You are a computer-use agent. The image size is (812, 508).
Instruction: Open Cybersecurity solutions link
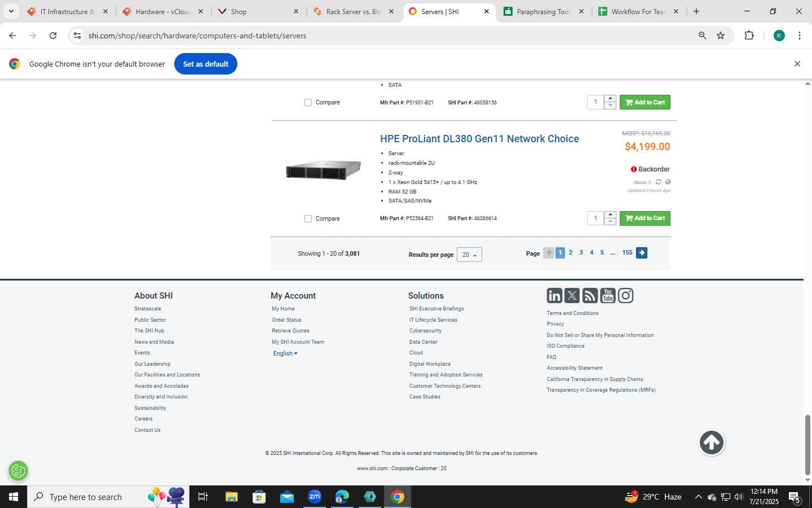point(425,331)
